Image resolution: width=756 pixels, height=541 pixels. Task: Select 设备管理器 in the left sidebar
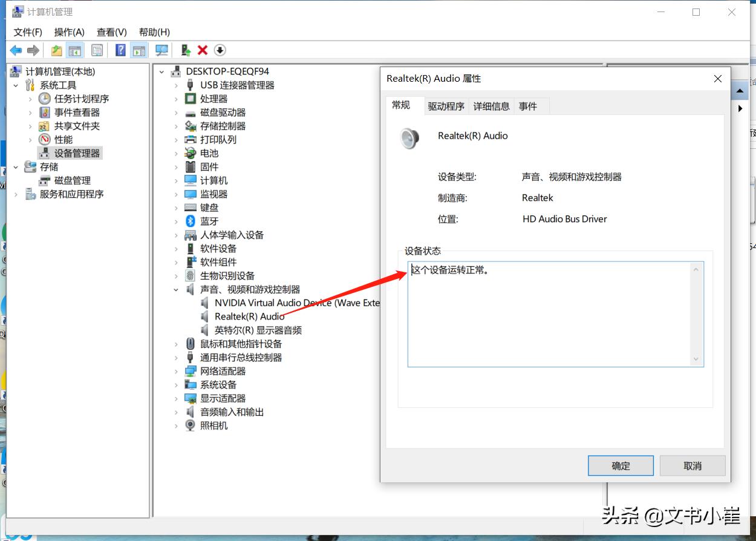[76, 152]
